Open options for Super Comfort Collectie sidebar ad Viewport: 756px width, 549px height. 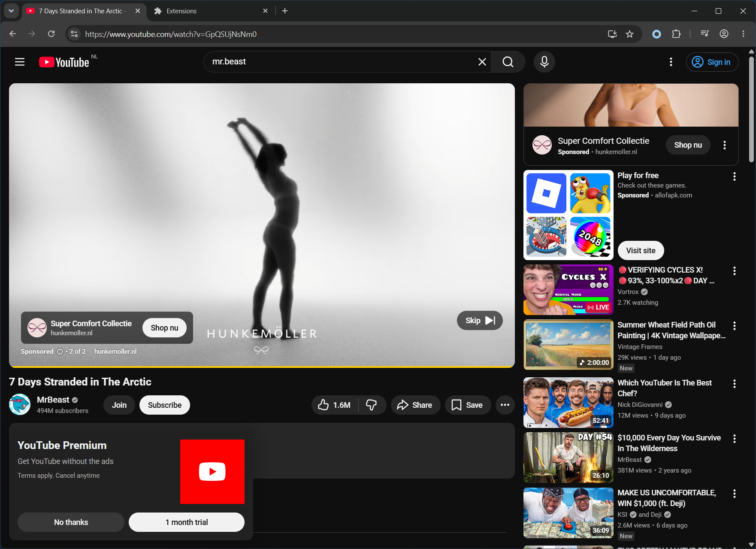(x=725, y=145)
